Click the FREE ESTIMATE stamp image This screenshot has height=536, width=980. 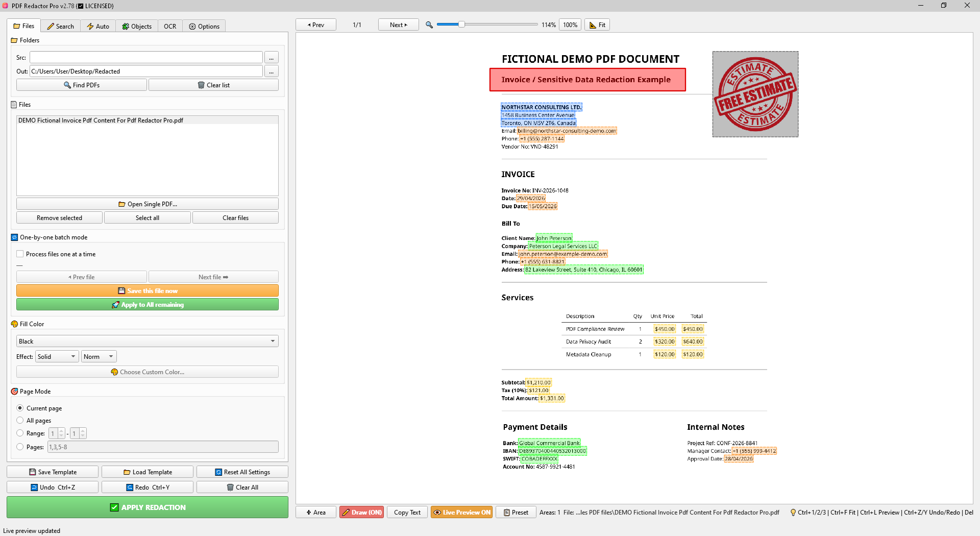tap(755, 94)
